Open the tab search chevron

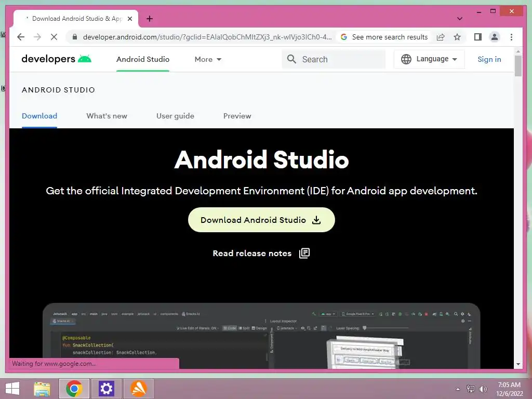[x=459, y=19]
